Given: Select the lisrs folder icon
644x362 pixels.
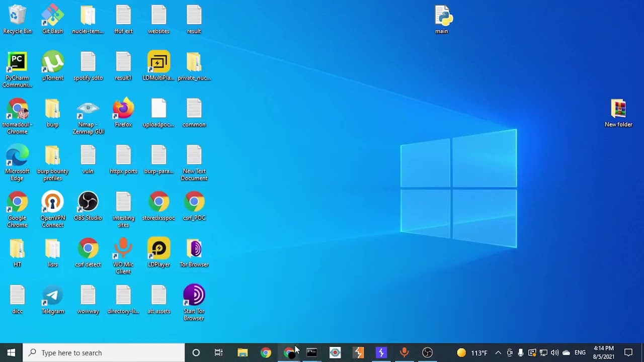Looking at the screenshot, I should tap(53, 253).
